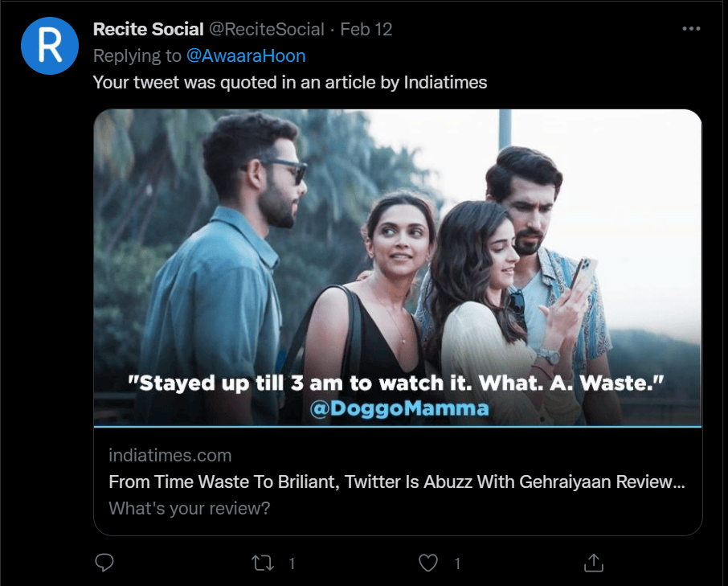Like the tweet with the heart icon

429,563
